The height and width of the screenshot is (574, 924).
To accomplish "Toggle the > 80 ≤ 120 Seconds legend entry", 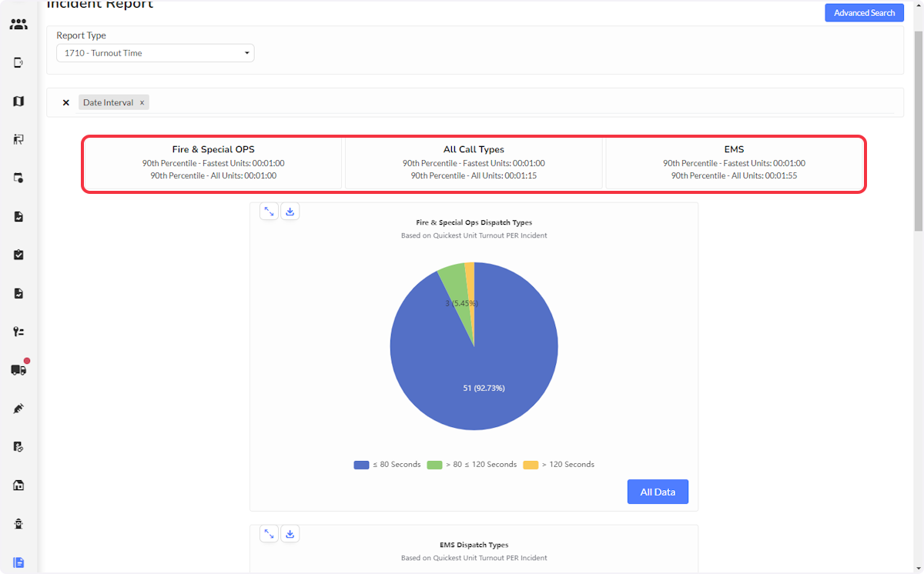I will [x=472, y=465].
